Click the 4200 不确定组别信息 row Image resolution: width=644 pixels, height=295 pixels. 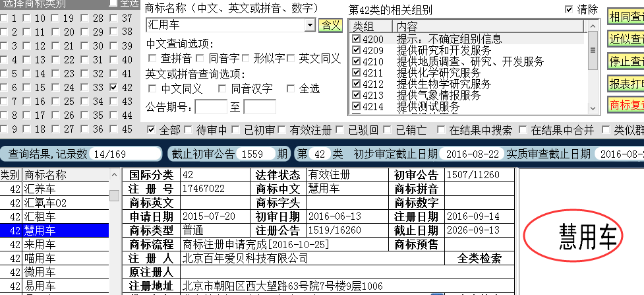coord(468,39)
